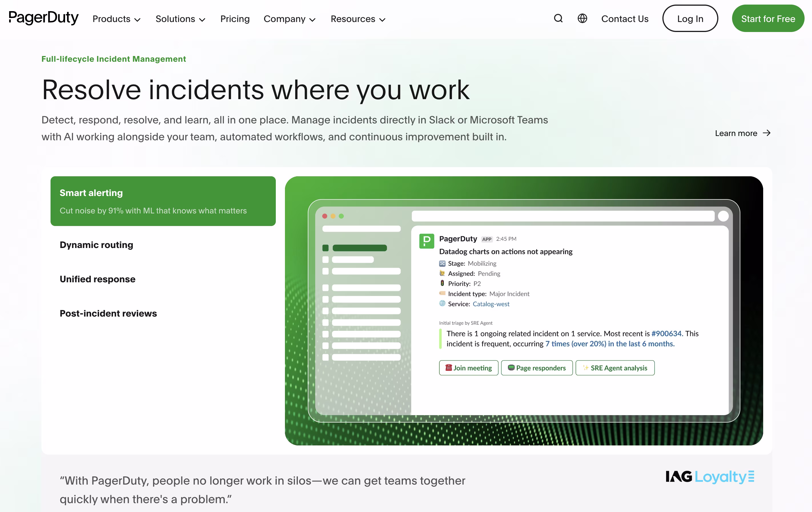
Task: Open the globe language selector
Action: [x=582, y=19]
